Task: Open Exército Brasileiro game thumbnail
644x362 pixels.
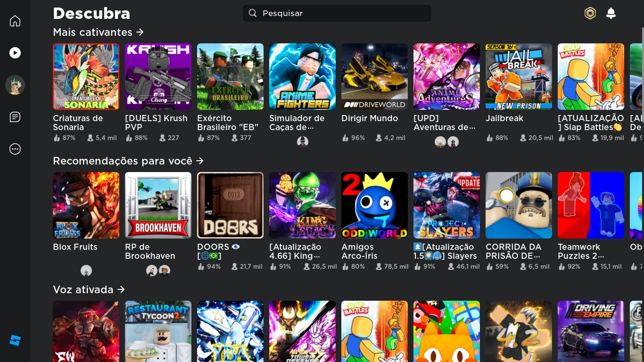Action: [230, 77]
